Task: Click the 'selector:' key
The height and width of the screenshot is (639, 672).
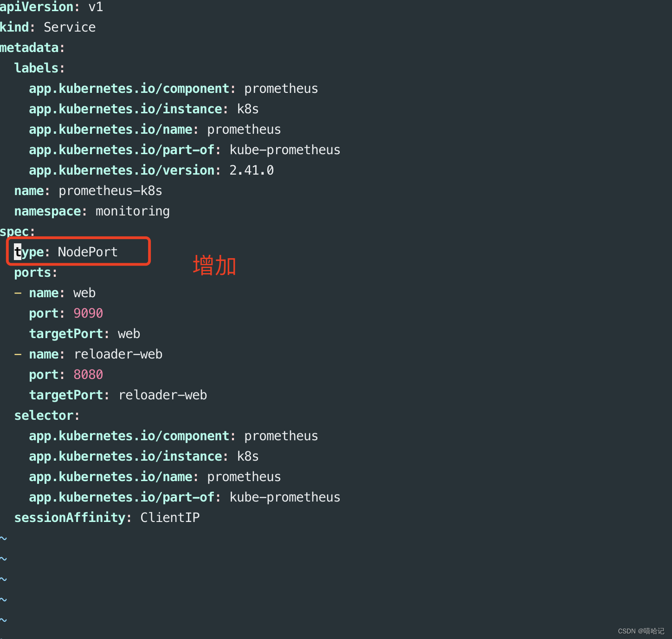Action: tap(47, 416)
